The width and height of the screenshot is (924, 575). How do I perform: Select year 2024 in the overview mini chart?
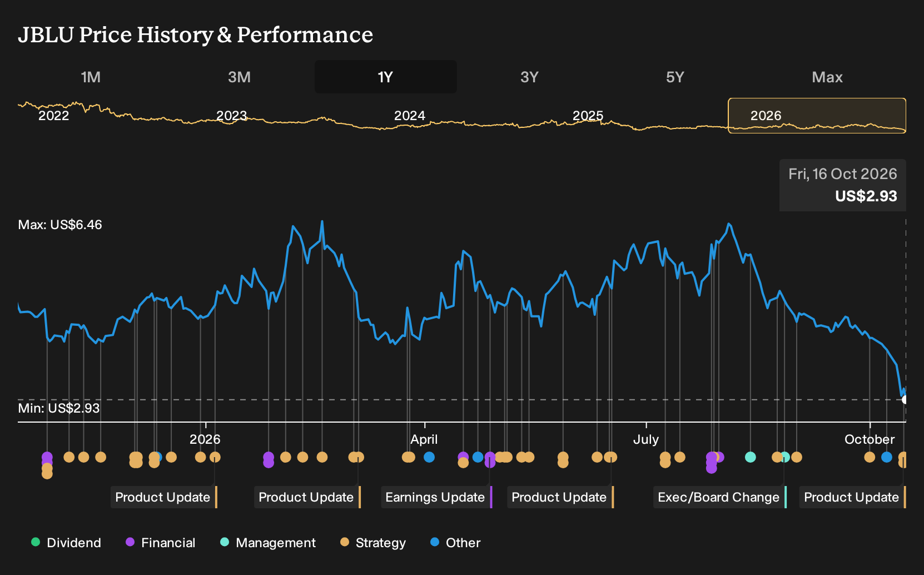coord(409,116)
